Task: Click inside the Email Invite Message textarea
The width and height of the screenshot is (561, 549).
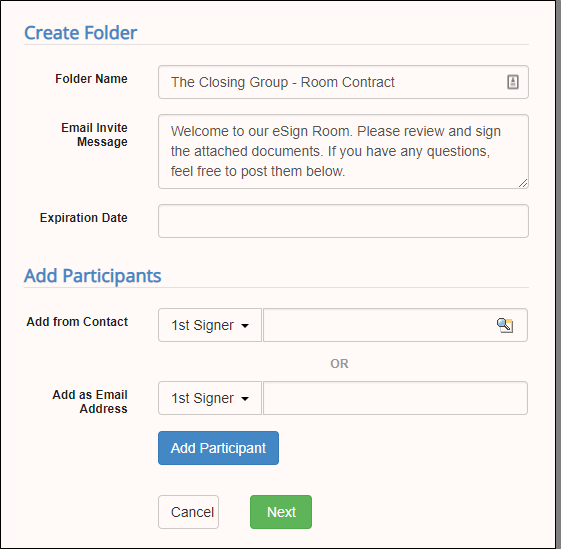Action: 343,151
